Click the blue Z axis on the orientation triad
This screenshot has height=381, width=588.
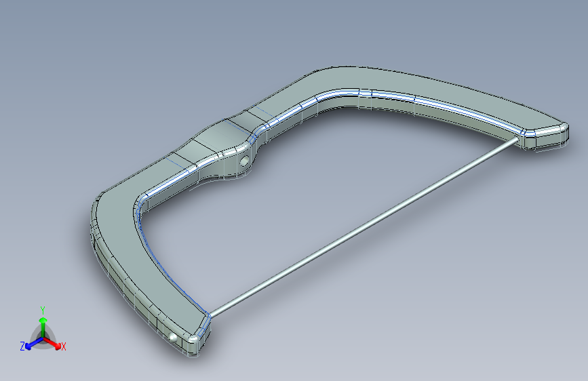[34, 344]
